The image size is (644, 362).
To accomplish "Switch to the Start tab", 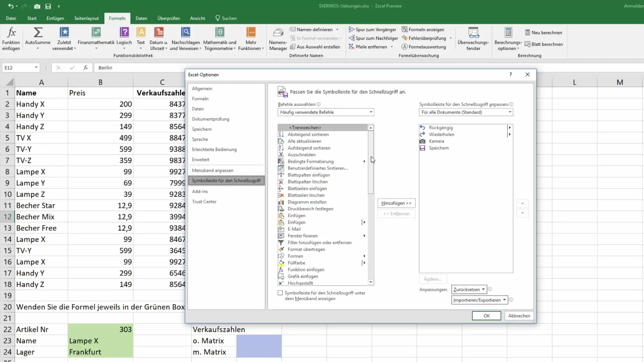I will pos(32,18).
